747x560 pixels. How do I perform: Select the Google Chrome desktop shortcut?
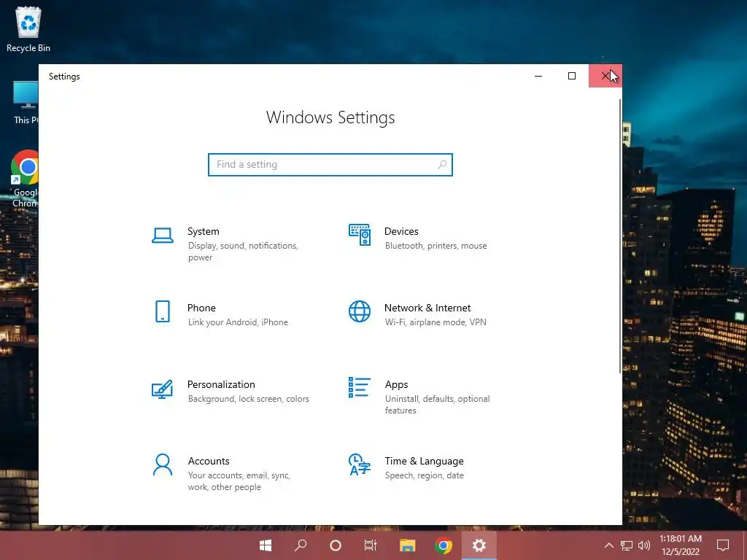click(25, 179)
